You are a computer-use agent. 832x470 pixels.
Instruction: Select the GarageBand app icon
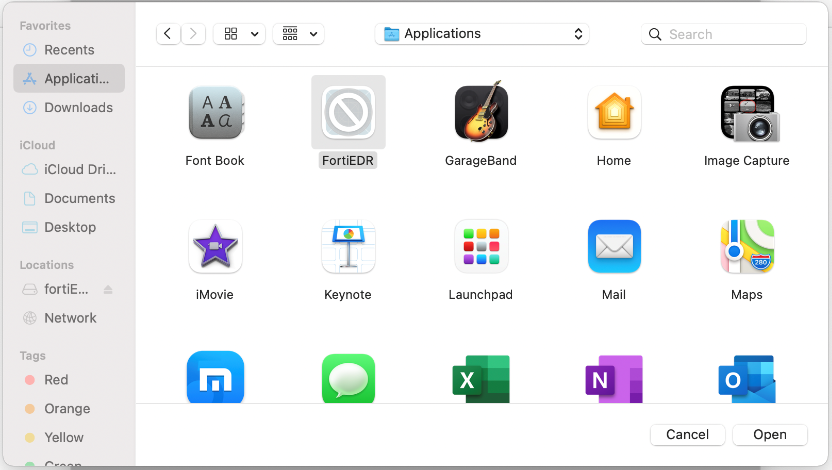pyautogui.click(x=481, y=111)
